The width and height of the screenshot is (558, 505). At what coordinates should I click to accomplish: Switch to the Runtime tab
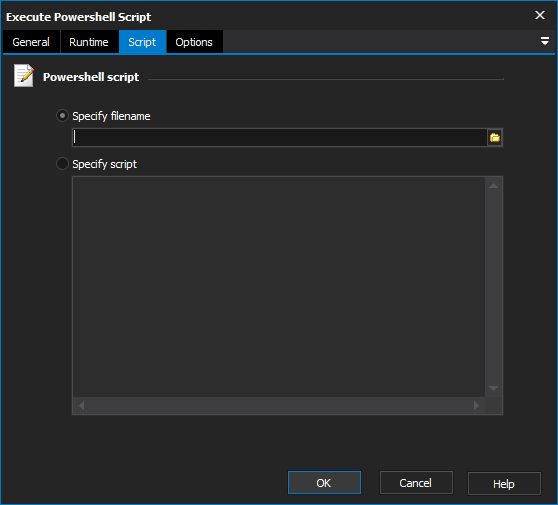click(x=89, y=42)
